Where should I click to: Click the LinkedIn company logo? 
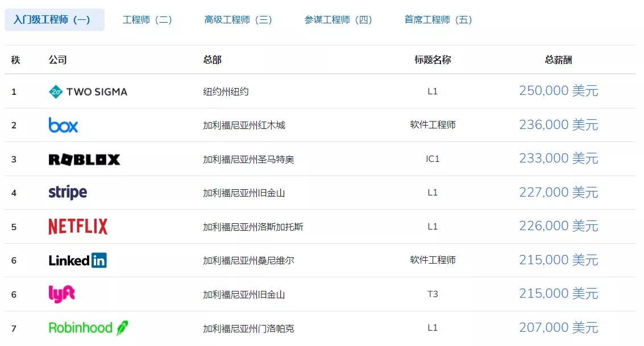(x=78, y=260)
